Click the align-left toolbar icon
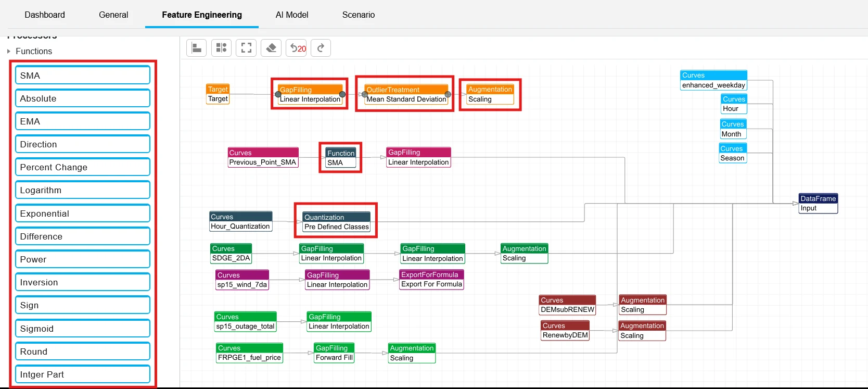This screenshot has height=389, width=868. click(196, 48)
